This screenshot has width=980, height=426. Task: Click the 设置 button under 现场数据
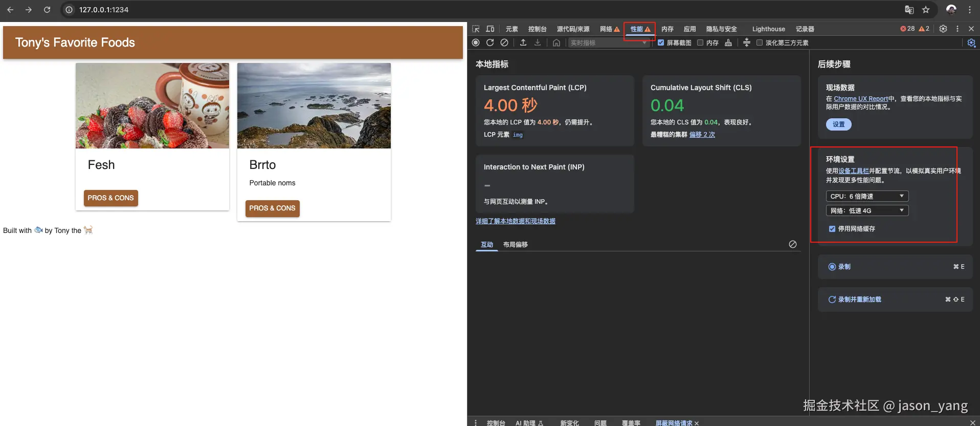click(838, 124)
